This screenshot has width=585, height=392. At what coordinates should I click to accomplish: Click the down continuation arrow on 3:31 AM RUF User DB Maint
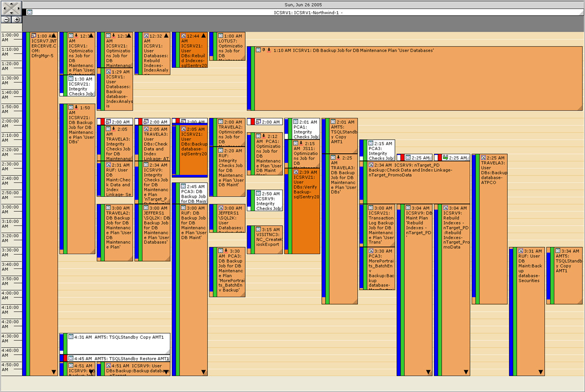[541, 372]
